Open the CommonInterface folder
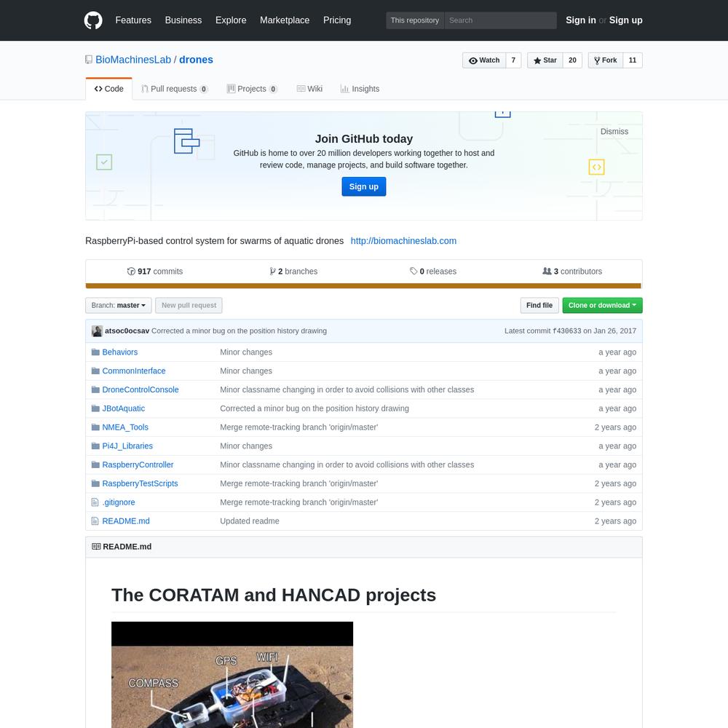 click(134, 371)
